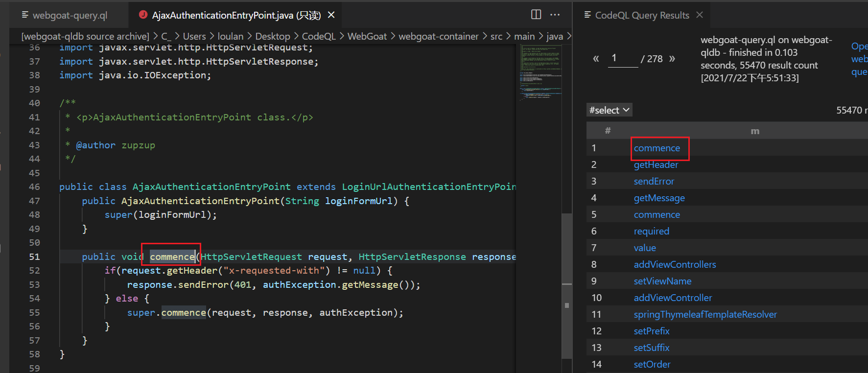Go to previous results page
The width and height of the screenshot is (868, 373).
click(596, 59)
